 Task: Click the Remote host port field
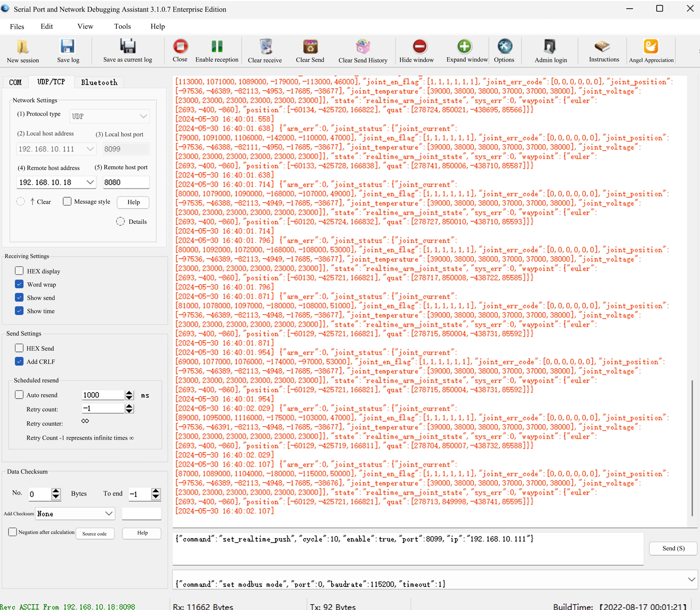pyautogui.click(x=126, y=182)
